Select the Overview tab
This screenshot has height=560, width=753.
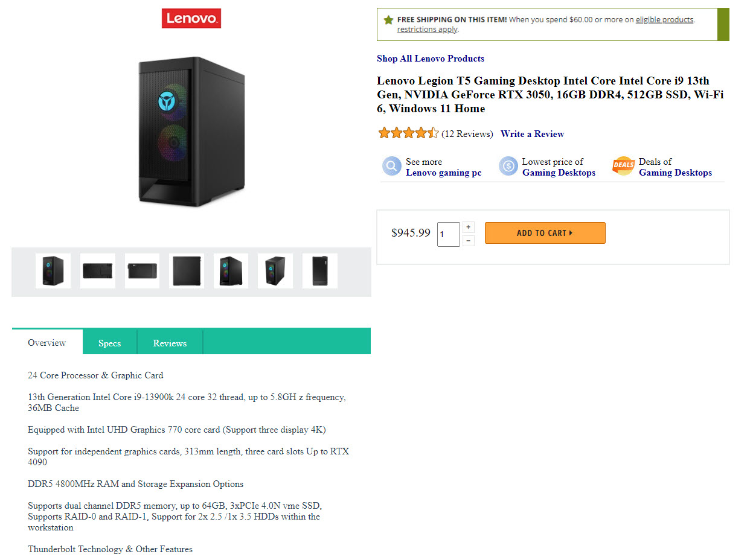(47, 342)
